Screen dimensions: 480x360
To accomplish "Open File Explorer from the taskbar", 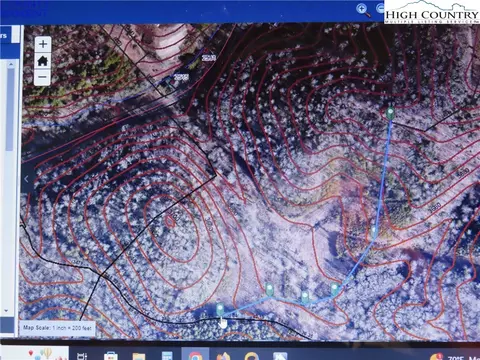I will click(x=138, y=356).
